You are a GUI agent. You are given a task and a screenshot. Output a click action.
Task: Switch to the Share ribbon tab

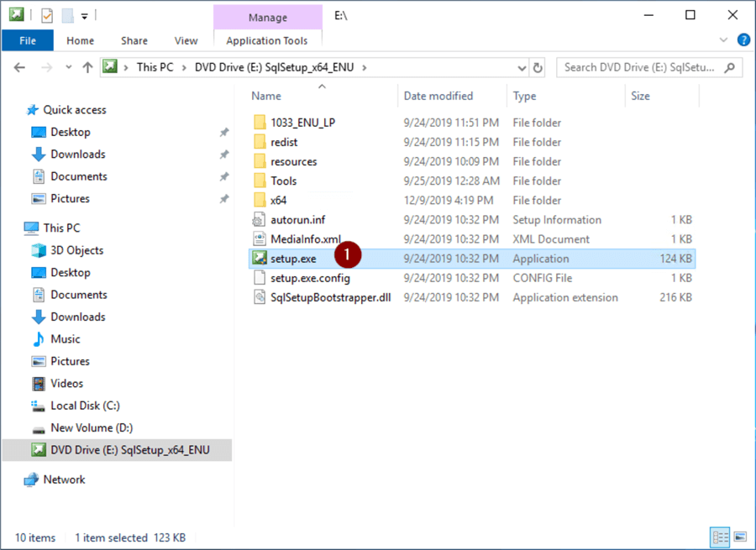coord(134,40)
